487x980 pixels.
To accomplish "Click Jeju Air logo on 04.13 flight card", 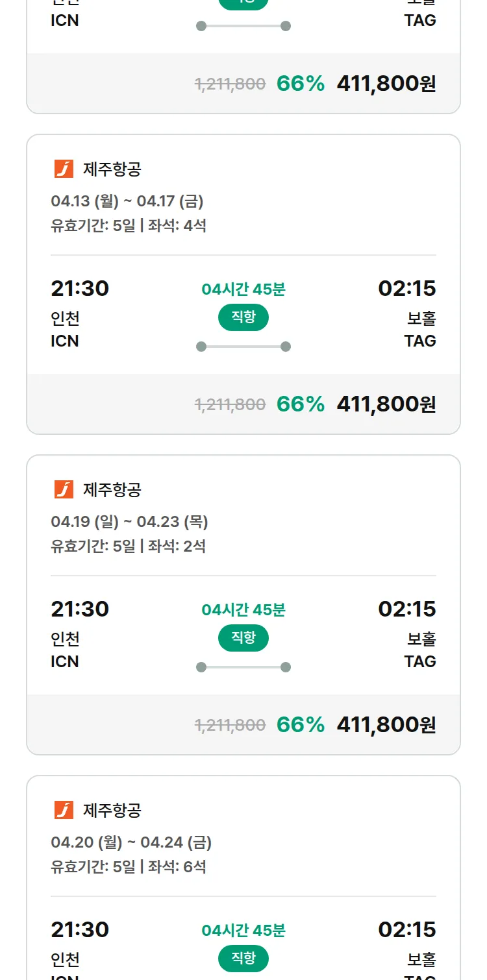I will tap(64, 169).
